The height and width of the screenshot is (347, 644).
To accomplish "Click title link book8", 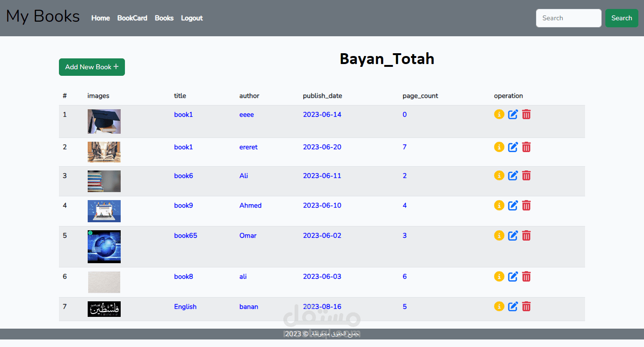I will (x=183, y=276).
